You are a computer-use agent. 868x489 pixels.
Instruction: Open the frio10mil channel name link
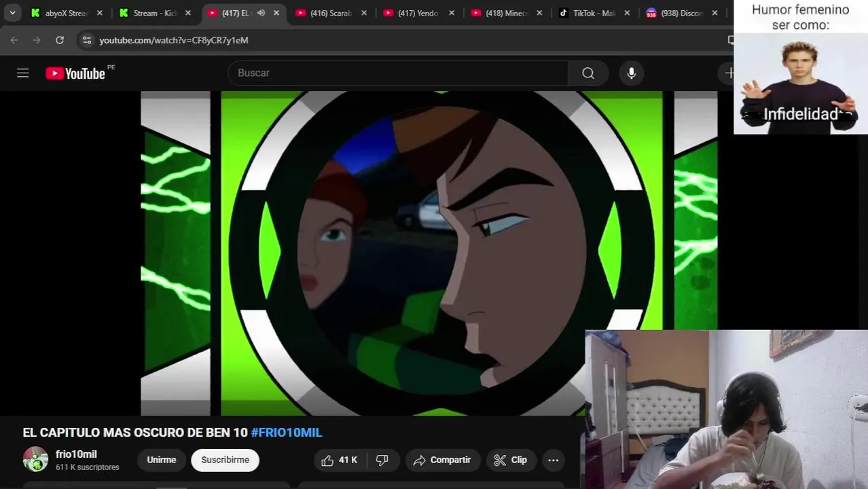76,454
